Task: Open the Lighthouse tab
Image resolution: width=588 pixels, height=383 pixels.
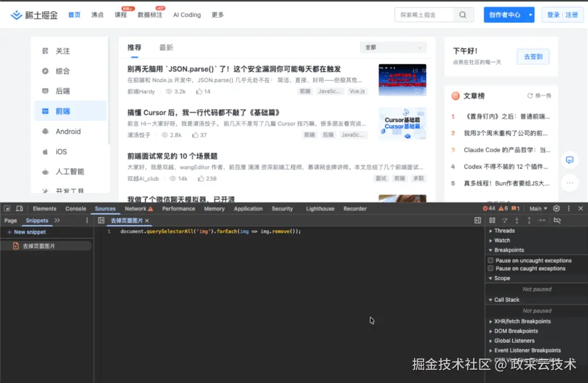Action: [320, 209]
